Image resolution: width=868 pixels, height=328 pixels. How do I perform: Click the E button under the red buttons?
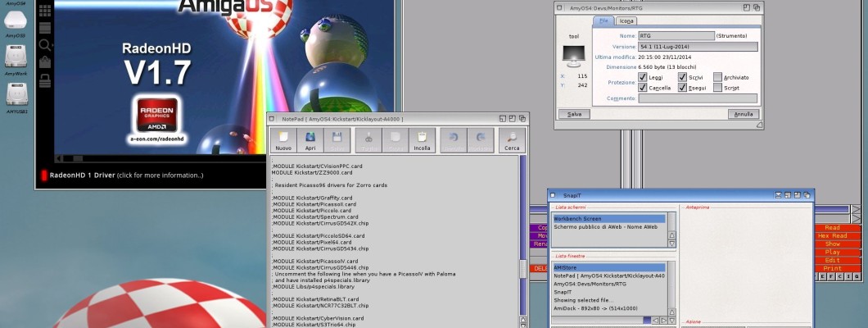click(823, 276)
